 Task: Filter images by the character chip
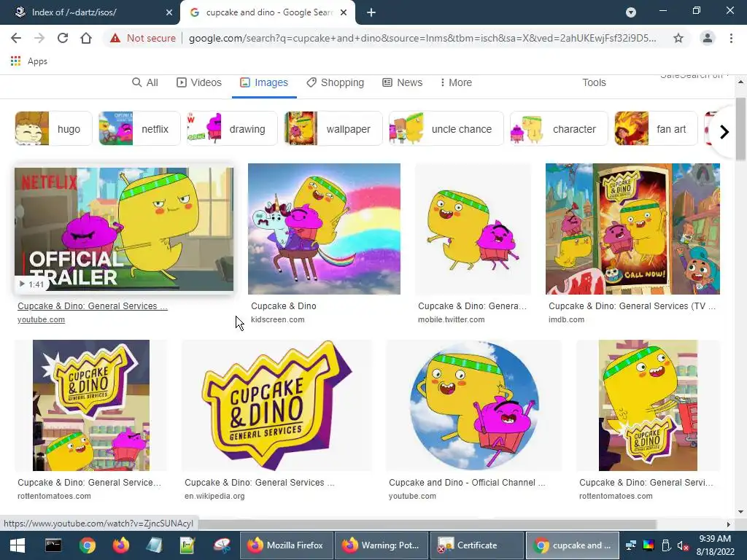[559, 128]
